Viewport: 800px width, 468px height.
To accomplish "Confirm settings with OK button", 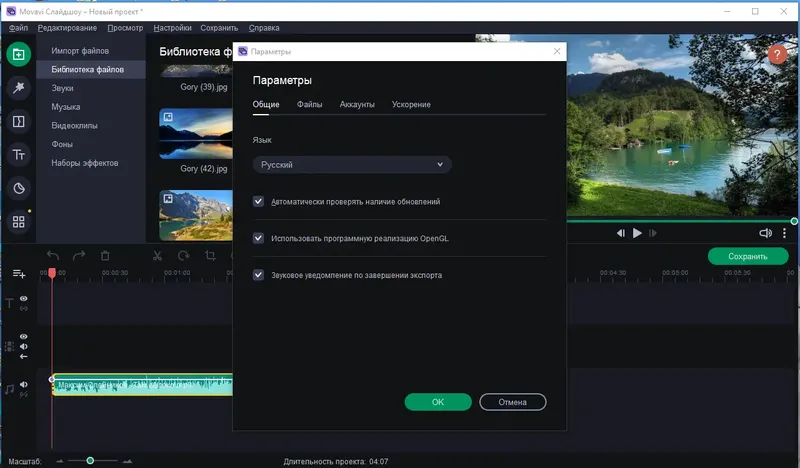I will coord(438,402).
